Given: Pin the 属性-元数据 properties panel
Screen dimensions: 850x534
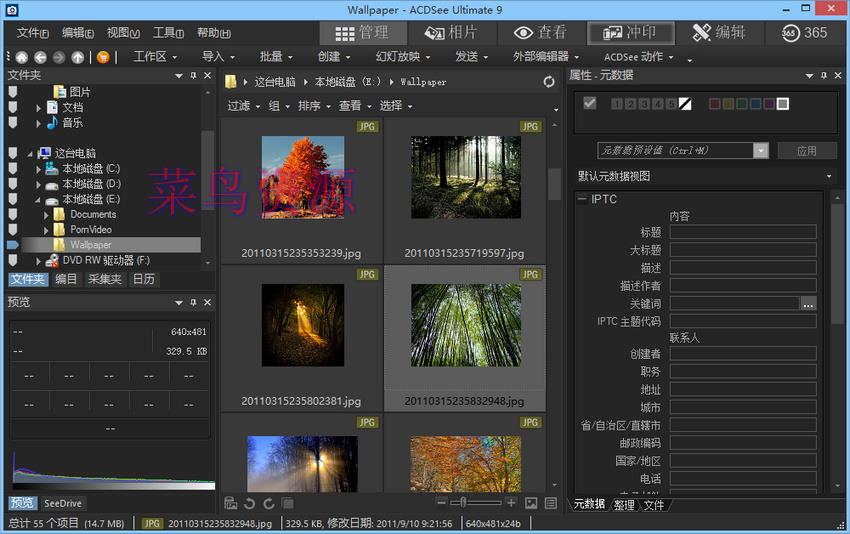Looking at the screenshot, I should pyautogui.click(x=824, y=75).
